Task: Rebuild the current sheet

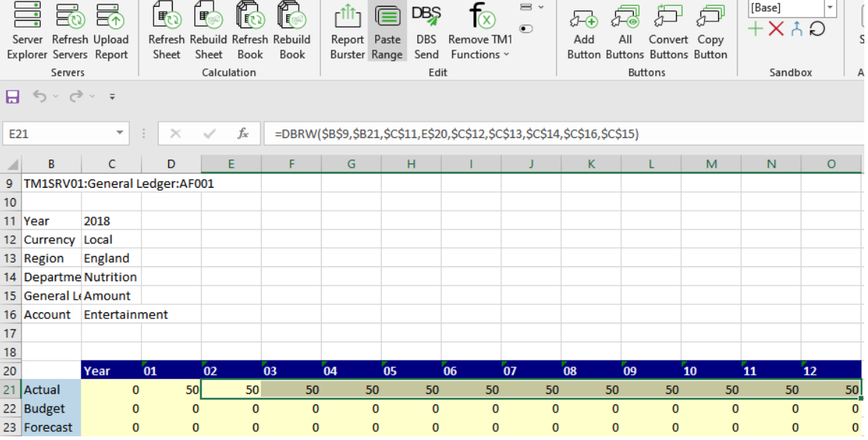Action: tap(208, 31)
